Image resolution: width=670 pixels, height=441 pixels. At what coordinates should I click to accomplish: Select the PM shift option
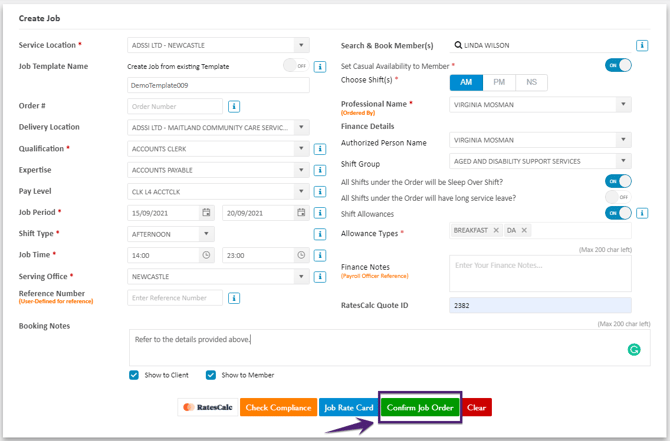click(x=499, y=82)
